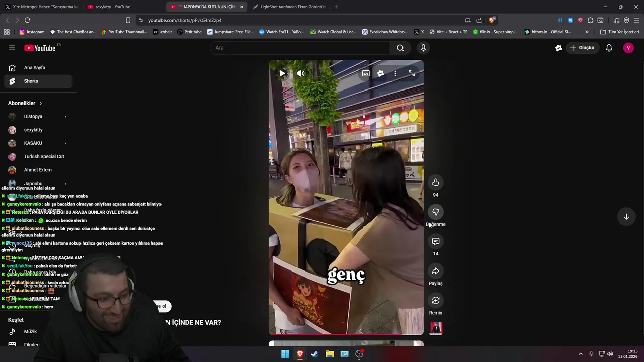Open the browser extensions puzzle icon
Image resolution: width=644 pixels, height=362 pixels.
point(591,20)
